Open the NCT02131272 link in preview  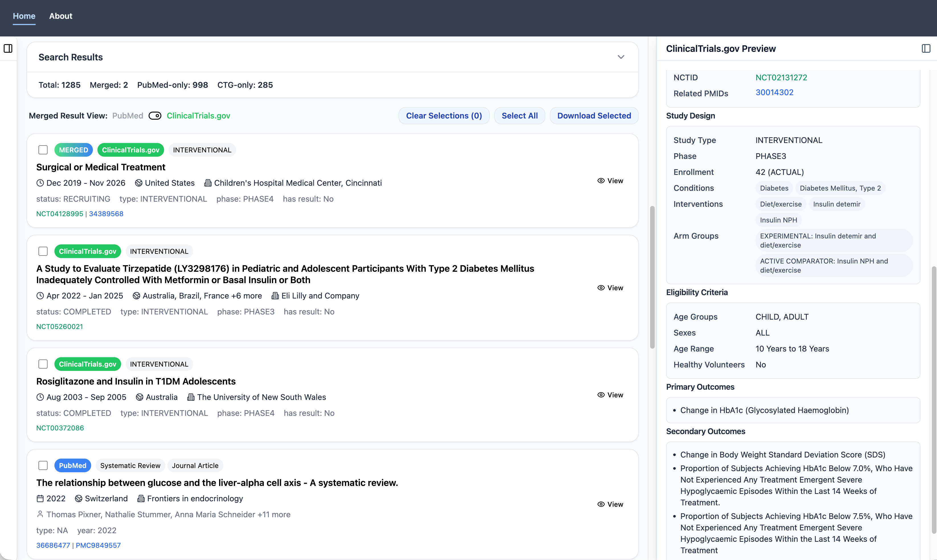pyautogui.click(x=781, y=77)
